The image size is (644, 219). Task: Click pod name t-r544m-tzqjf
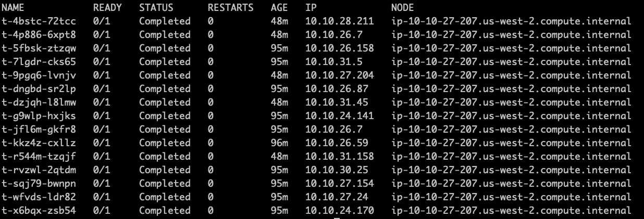coord(39,157)
